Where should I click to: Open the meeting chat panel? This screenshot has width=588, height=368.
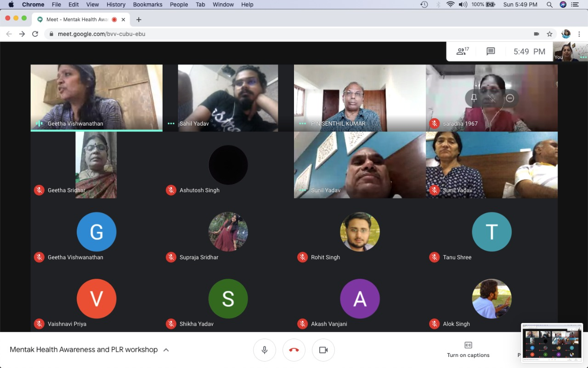(491, 52)
